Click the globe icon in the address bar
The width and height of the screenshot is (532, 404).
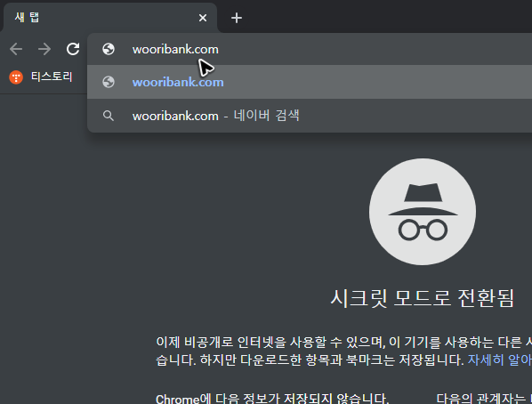click(109, 49)
